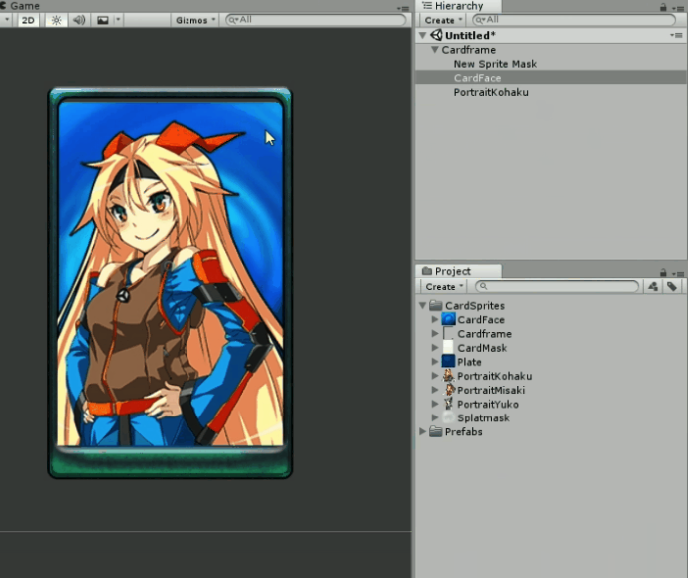Toggle Hierarchy panel lock icon
This screenshot has height=578, width=688.
[663, 7]
